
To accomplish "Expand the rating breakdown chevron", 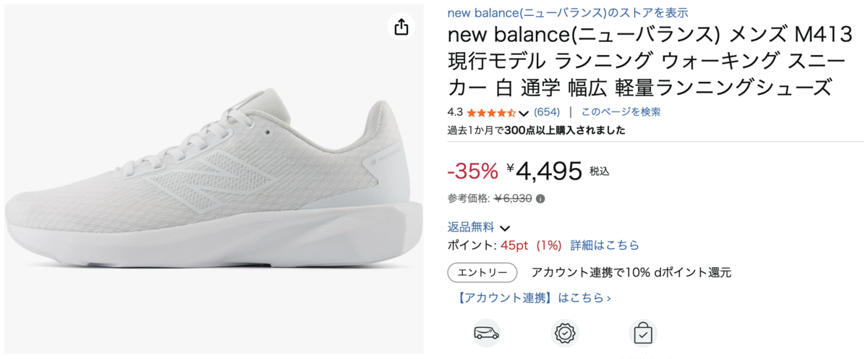I will tap(524, 113).
